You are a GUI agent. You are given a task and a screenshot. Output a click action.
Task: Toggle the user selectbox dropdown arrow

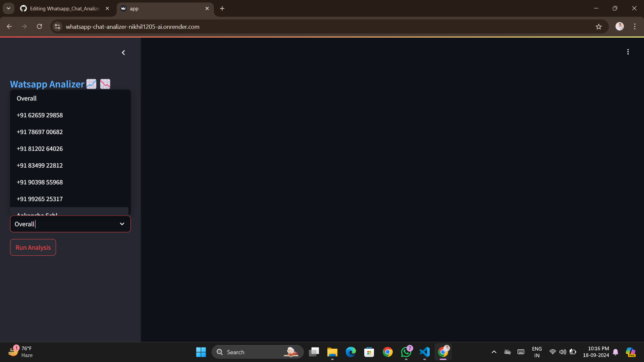coord(122,224)
